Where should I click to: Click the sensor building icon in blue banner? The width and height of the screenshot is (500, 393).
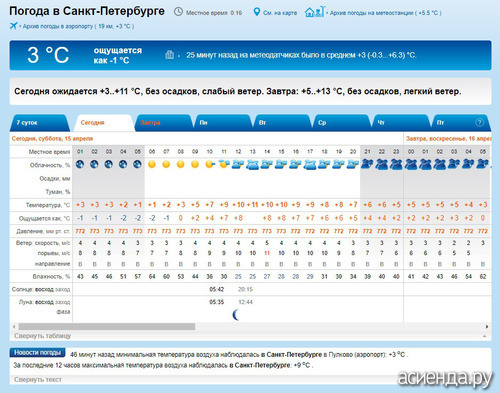click(x=170, y=55)
